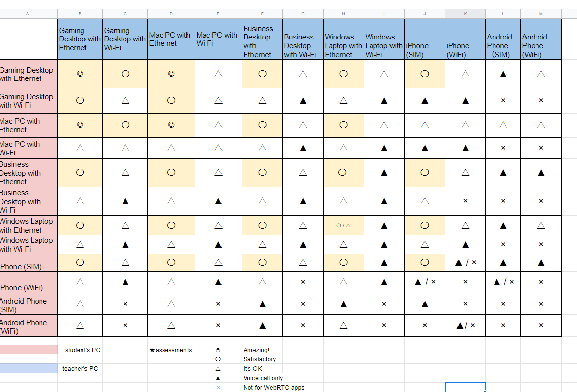Select the pink 'Business Desktop with Ethernet' row label
The image size is (577, 392).
click(x=29, y=173)
